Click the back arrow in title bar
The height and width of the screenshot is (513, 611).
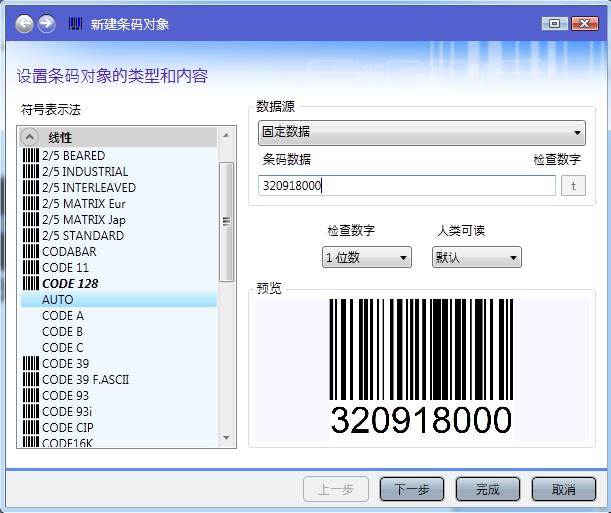pos(25,23)
